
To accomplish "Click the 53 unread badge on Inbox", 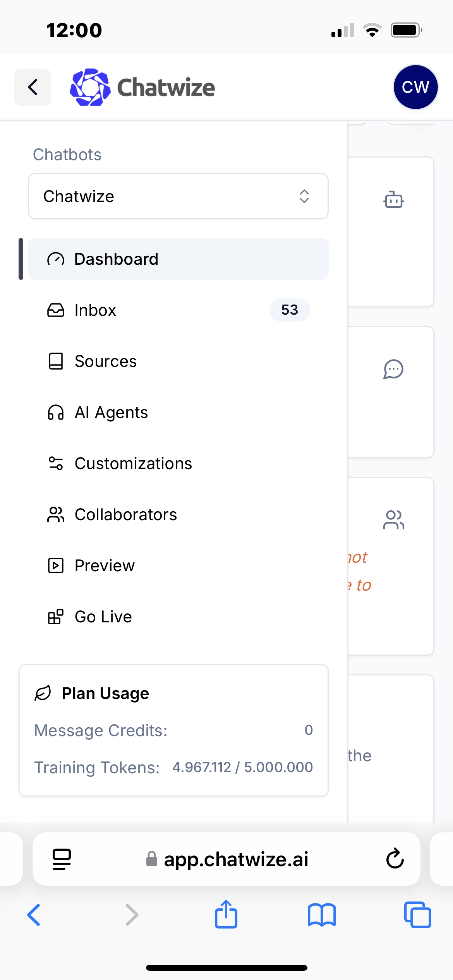I will point(290,310).
